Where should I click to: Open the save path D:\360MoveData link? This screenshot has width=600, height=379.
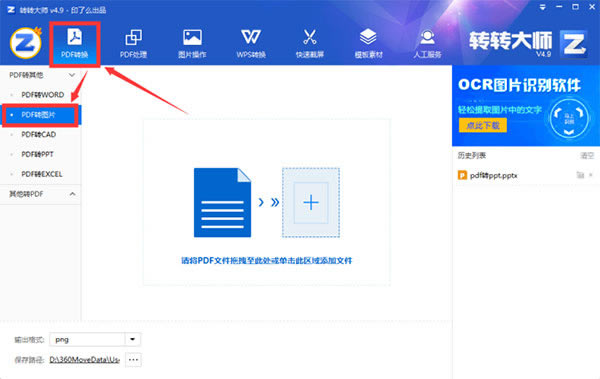(x=85, y=360)
